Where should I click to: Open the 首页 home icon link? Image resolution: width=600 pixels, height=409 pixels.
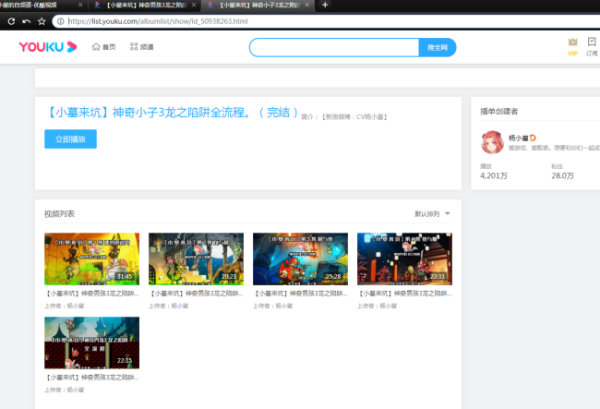[103, 47]
